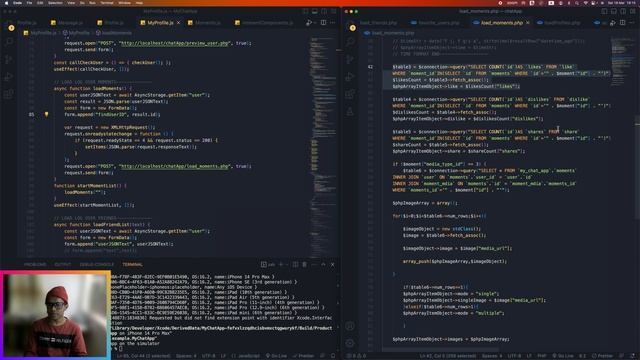
Task: Toggle bottom panel in right window title bar
Action: (x=614, y=11)
